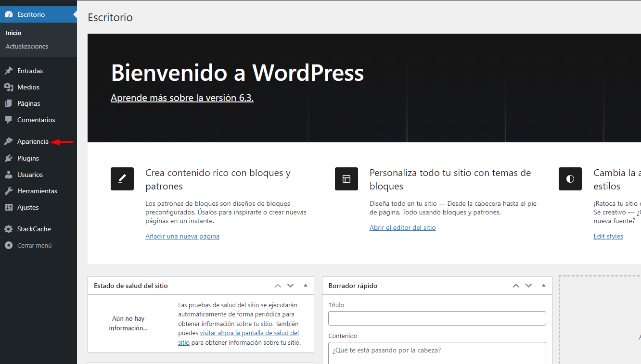Click Añadir una nueva página link
This screenshot has width=641, height=364.
pos(182,236)
